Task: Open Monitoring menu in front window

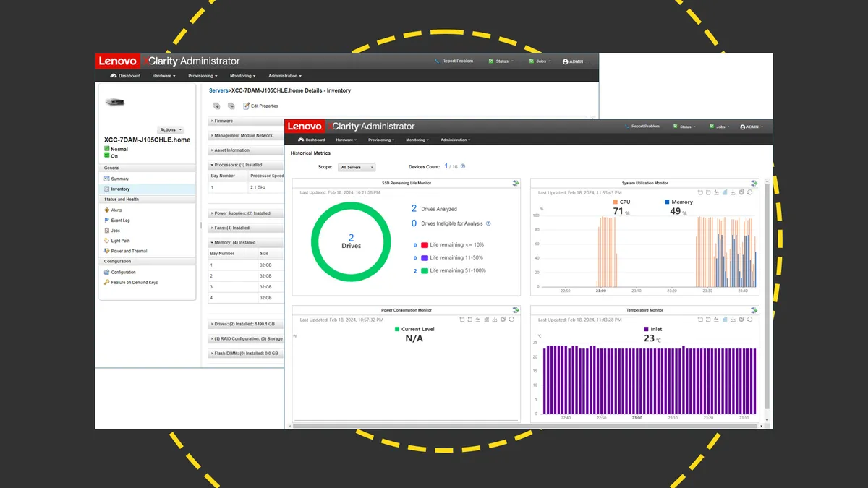Action: pyautogui.click(x=416, y=140)
